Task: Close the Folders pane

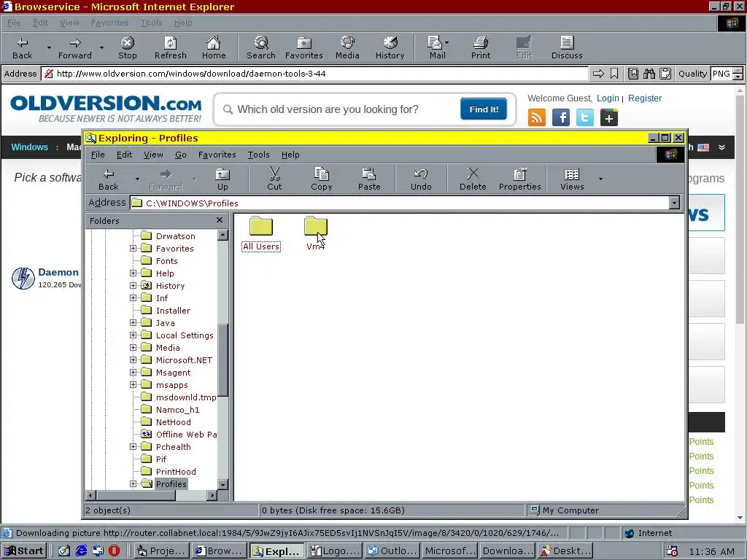Action: 219,220
